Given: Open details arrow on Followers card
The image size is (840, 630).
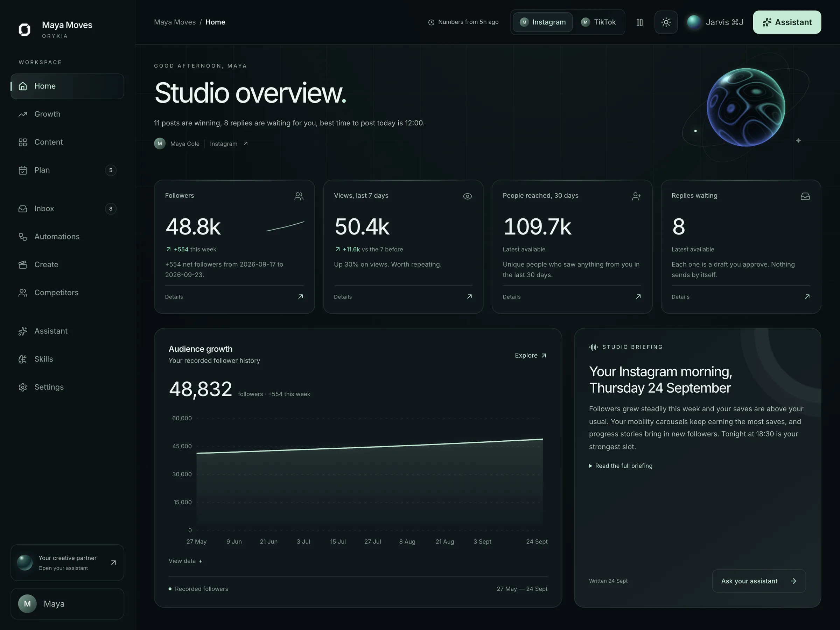Looking at the screenshot, I should 300,296.
